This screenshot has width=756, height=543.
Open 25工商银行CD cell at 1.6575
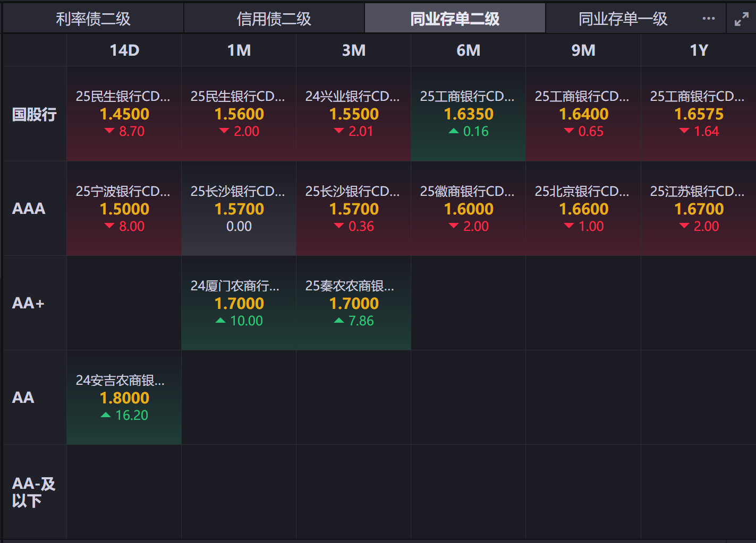[x=699, y=114]
